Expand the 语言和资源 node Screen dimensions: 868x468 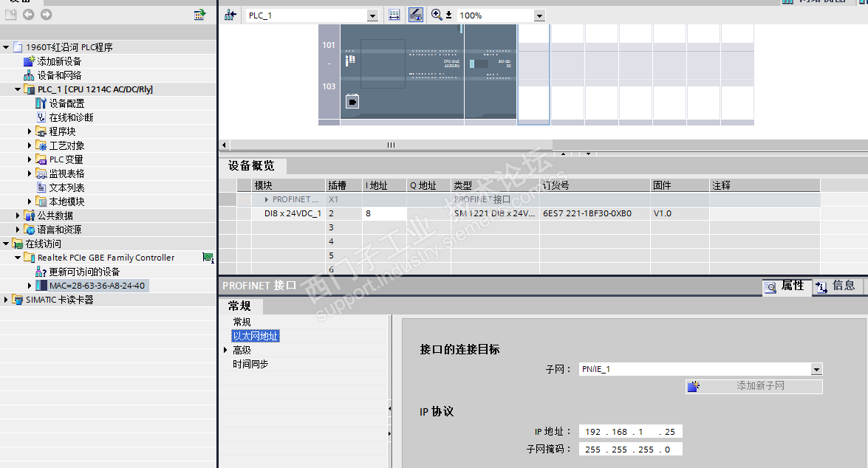[x=18, y=230]
